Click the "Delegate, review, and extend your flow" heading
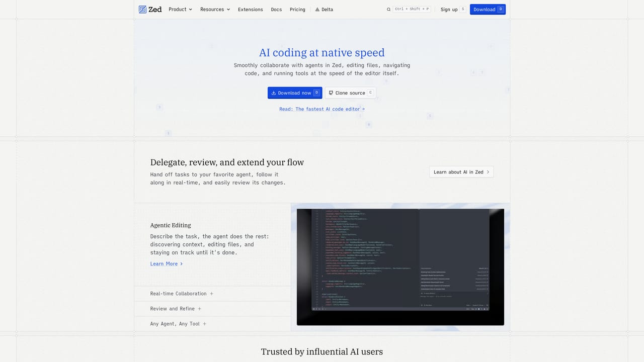The width and height of the screenshot is (644, 362). tap(227, 162)
